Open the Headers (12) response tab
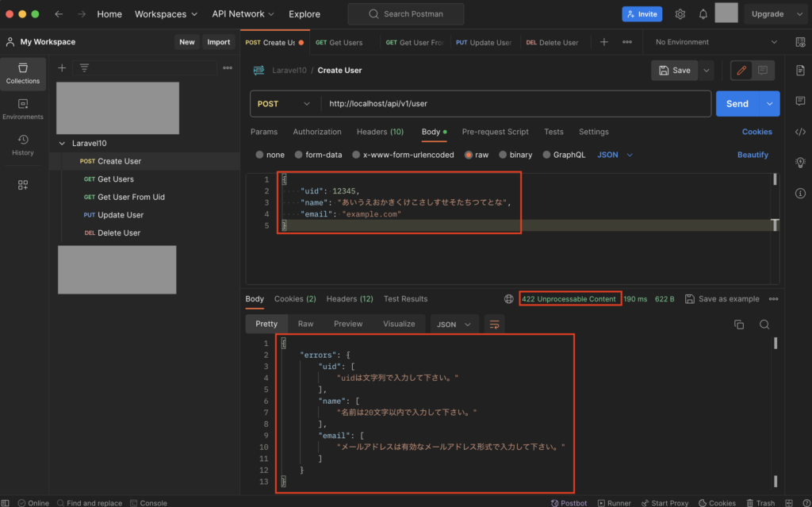Screen dimensions: 812x507 pos(350,298)
